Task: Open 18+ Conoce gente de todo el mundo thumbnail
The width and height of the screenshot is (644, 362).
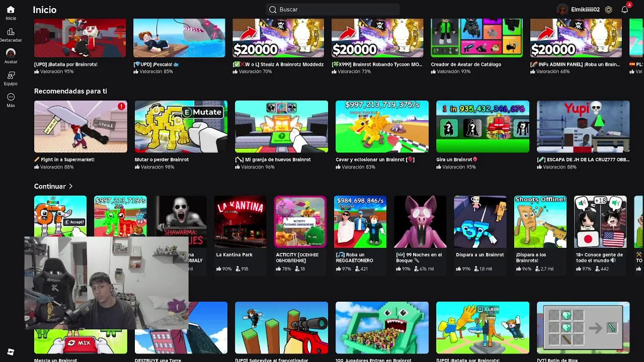Action: [x=600, y=222]
